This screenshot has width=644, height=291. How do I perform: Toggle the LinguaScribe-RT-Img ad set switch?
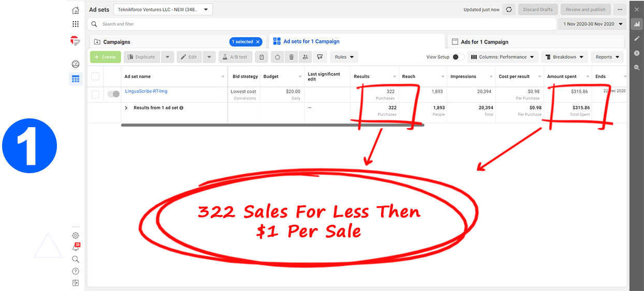pos(113,94)
